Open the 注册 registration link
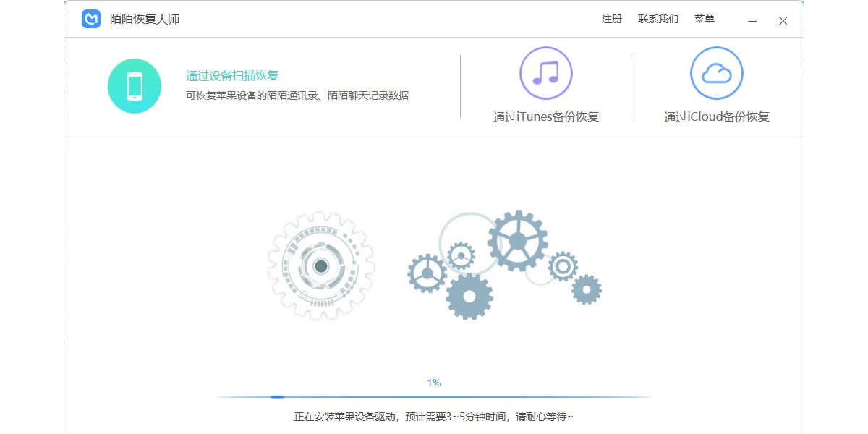Viewport: 868px width, 434px height. click(612, 19)
